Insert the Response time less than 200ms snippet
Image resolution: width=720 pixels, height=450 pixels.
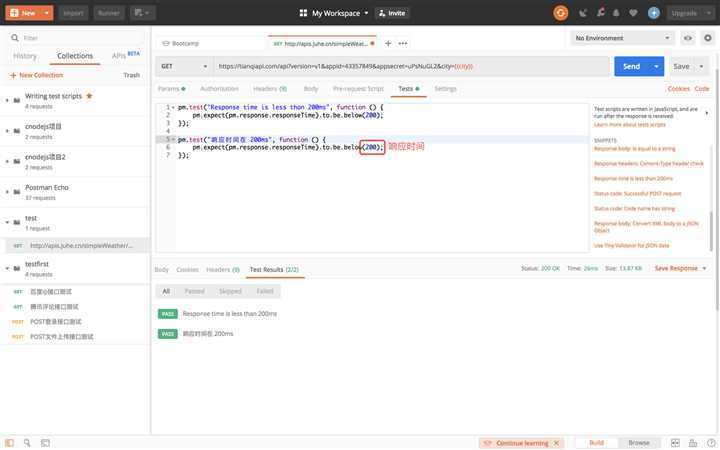click(x=633, y=179)
